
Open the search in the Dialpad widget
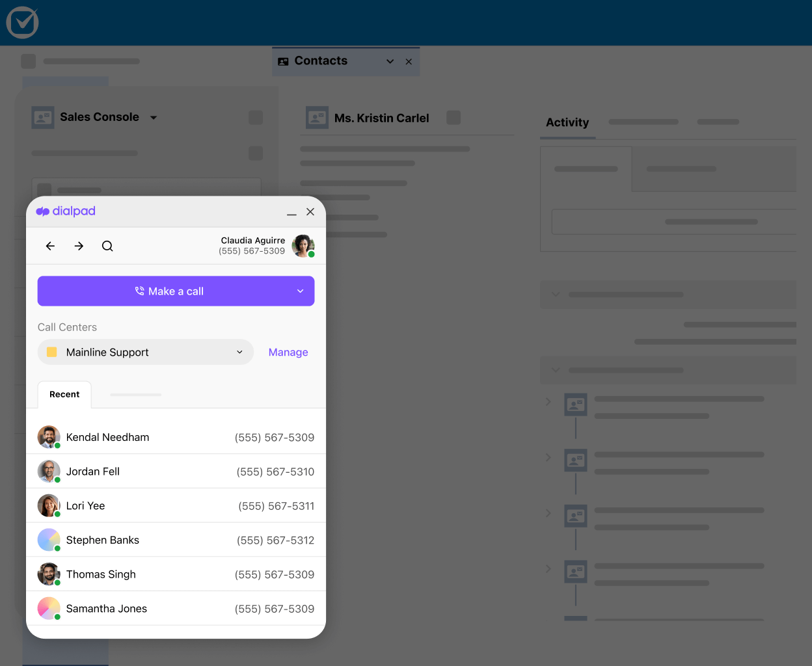(x=107, y=246)
